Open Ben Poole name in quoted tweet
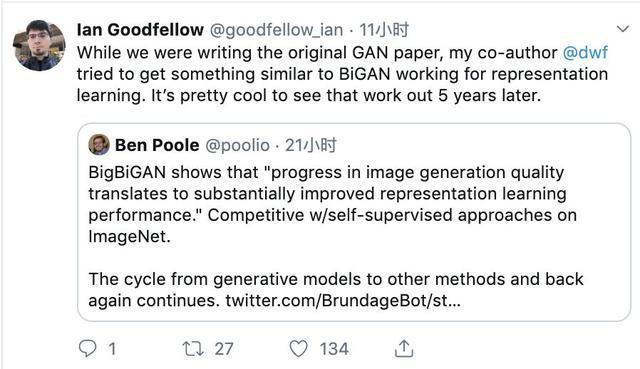Viewport: 640px width, 369px height. click(157, 145)
